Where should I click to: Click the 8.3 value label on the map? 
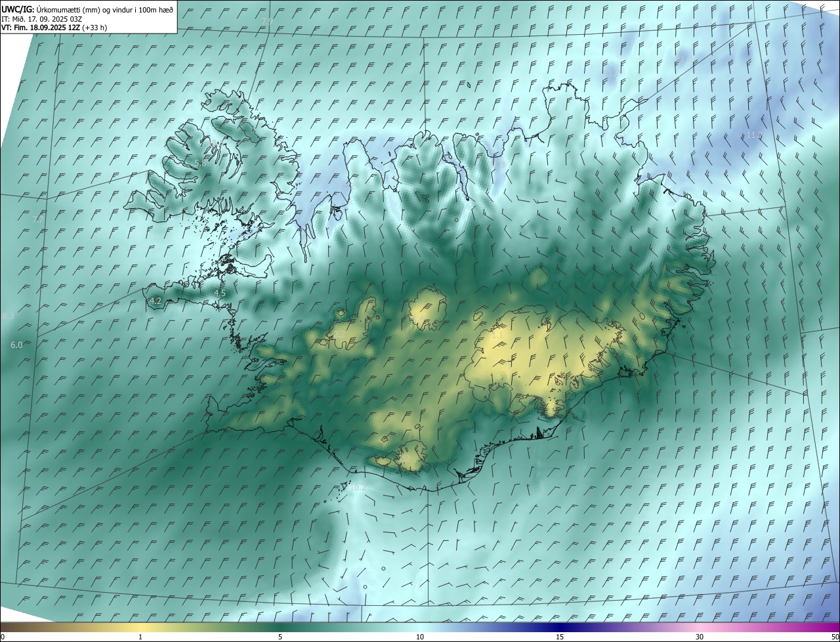pos(9,316)
